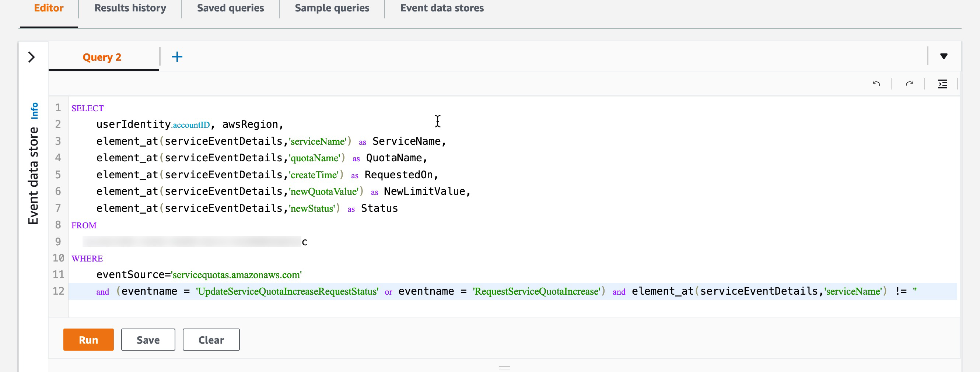Select the Editor tab
The width and height of the screenshot is (980, 372).
[x=48, y=8]
